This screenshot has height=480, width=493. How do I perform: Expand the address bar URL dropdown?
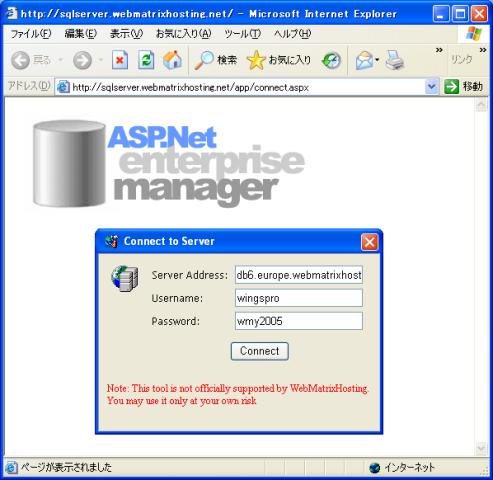pos(431,87)
